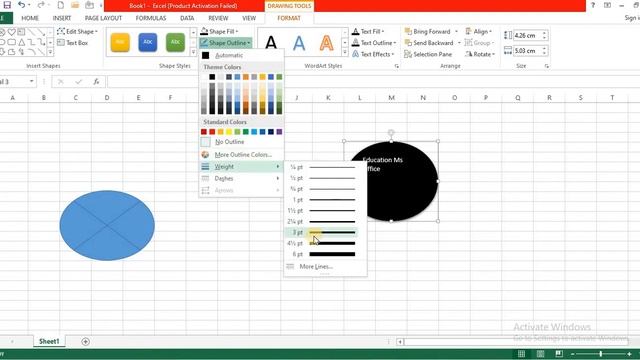Open the FORMAT drawing tools tab
This screenshot has height=360, width=640.
(289, 18)
